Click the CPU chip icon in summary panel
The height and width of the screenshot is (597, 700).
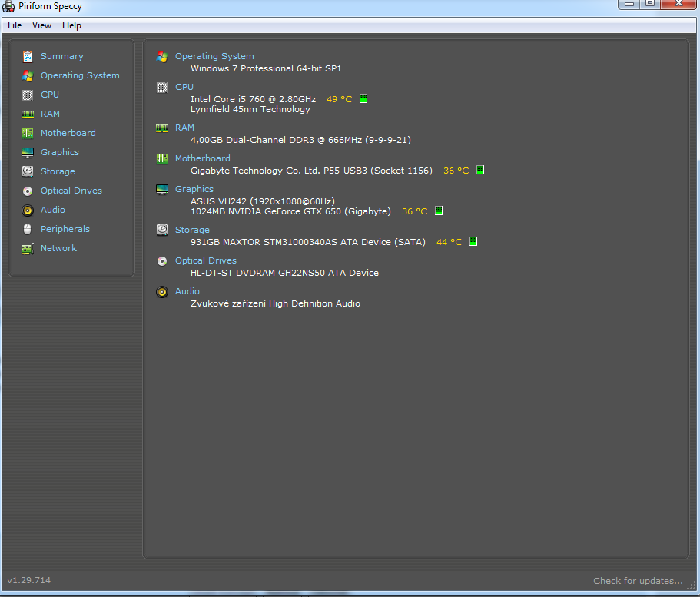[x=162, y=88]
